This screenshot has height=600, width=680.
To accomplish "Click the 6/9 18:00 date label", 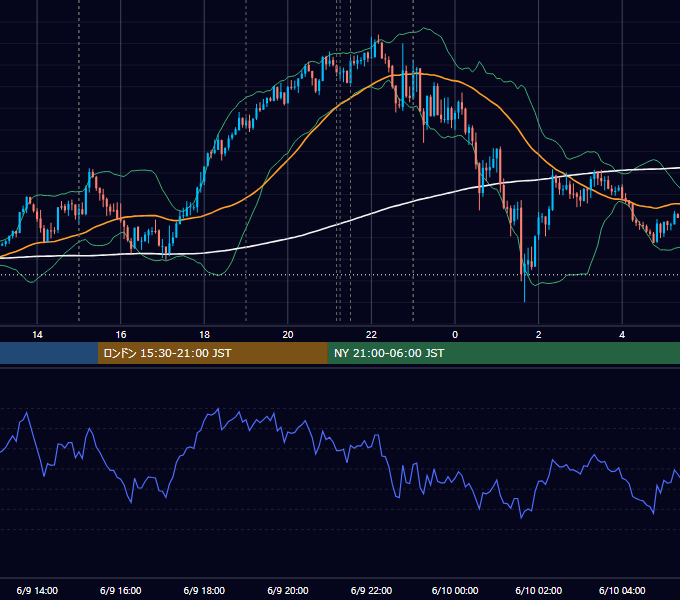I will (x=204, y=590).
